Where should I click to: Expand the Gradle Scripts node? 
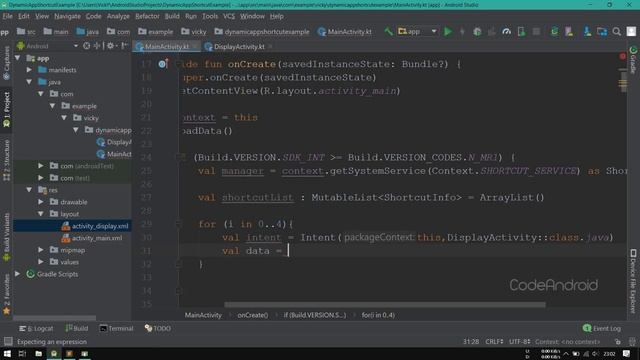18,273
